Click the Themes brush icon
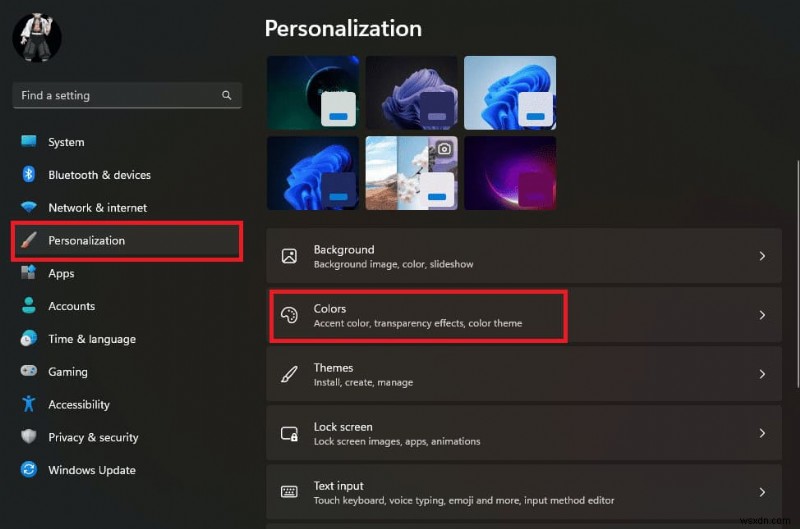 (x=289, y=374)
